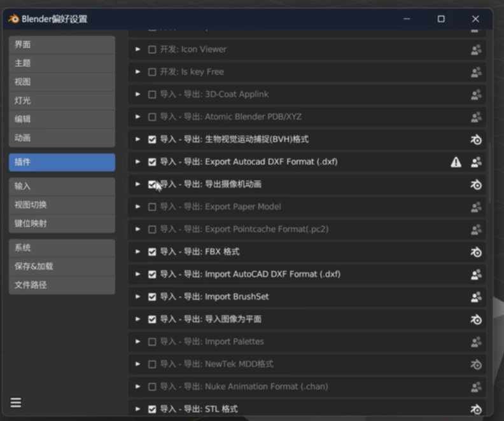Click the community icon on Atomic Blender PDB/XYZ row
Screen dimensions: 504x421
click(476, 117)
